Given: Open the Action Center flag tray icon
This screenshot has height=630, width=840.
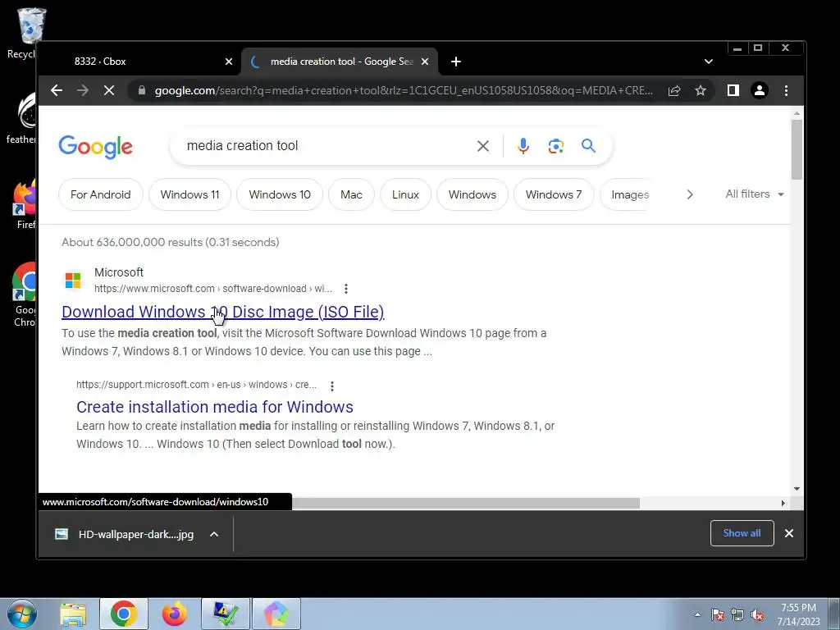Looking at the screenshot, I should tap(718, 614).
